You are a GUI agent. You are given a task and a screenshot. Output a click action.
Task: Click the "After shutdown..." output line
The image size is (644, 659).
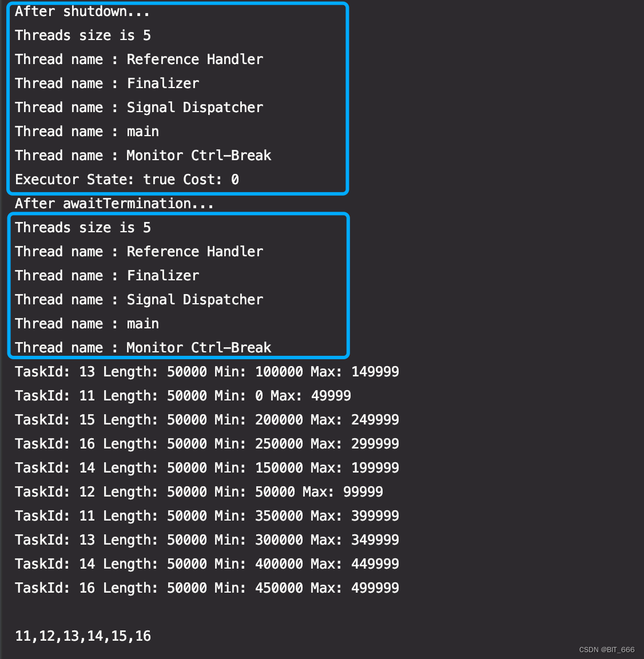pos(82,11)
